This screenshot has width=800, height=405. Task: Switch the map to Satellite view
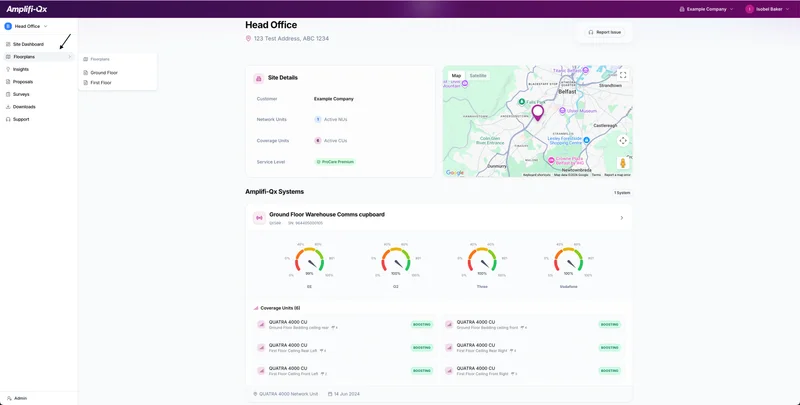tap(478, 75)
